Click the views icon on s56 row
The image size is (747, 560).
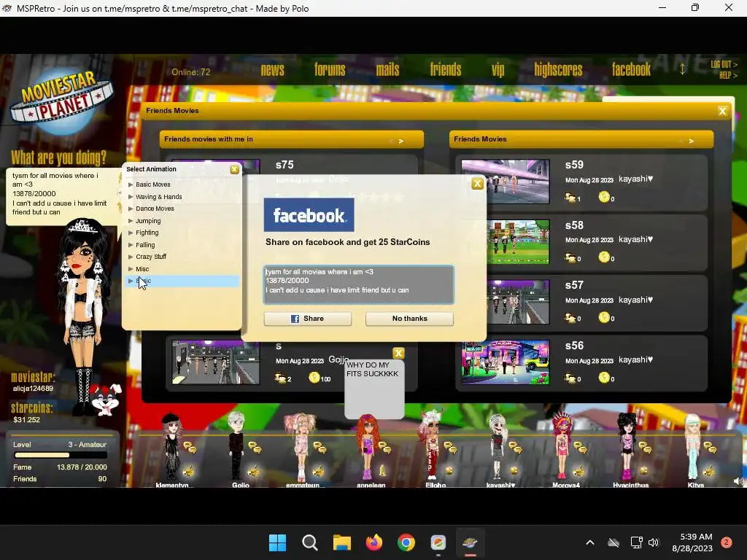[x=570, y=378]
